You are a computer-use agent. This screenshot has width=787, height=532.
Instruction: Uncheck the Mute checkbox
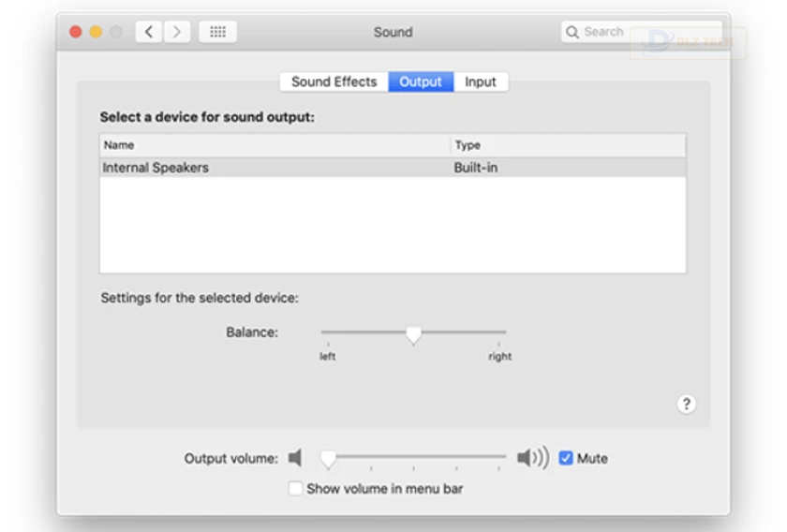tap(566, 458)
